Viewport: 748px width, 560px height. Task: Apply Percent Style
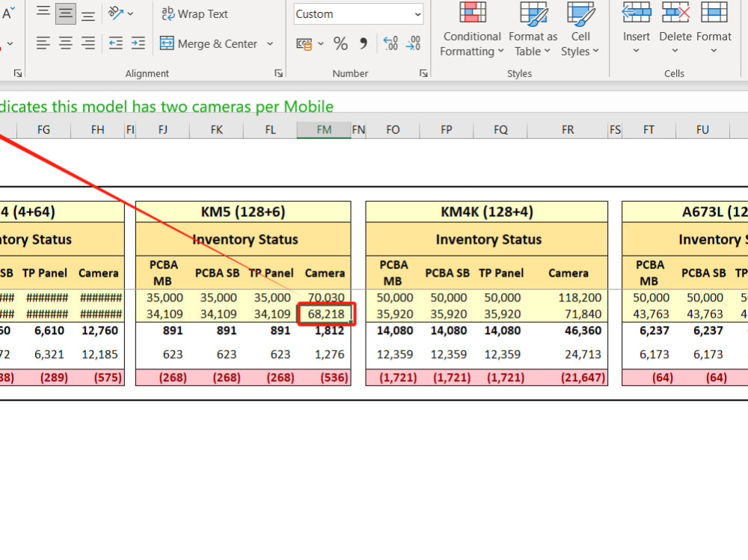(340, 44)
